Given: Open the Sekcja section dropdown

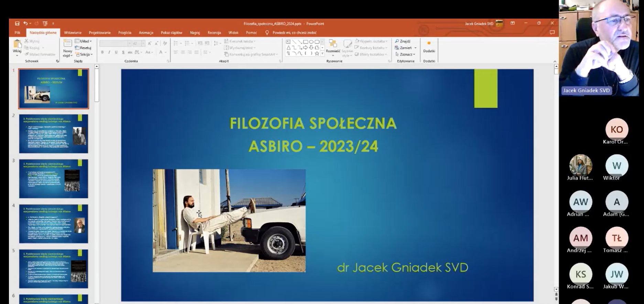Looking at the screenshot, I should (x=84, y=54).
